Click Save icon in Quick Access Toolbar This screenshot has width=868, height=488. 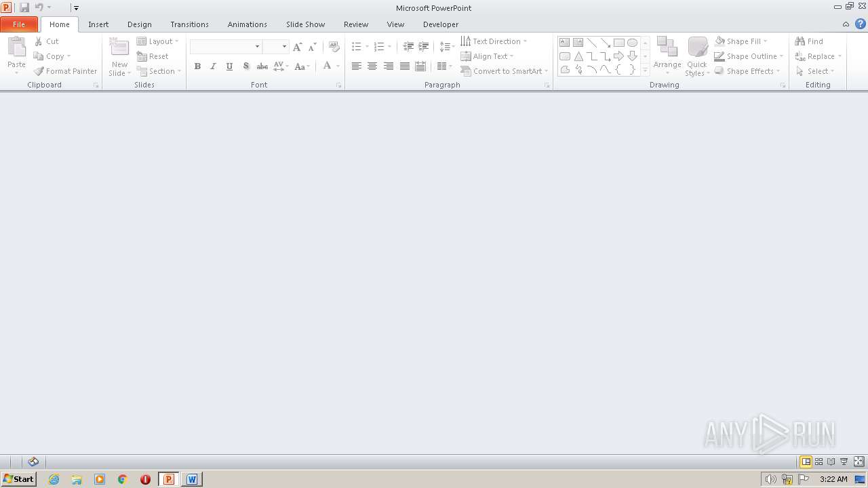24,7
